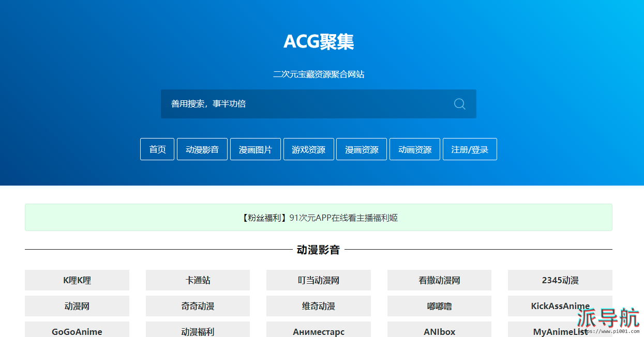Screen dimensions: 644x337
Task: Click the ACG聚集 site title
Action: (x=319, y=41)
